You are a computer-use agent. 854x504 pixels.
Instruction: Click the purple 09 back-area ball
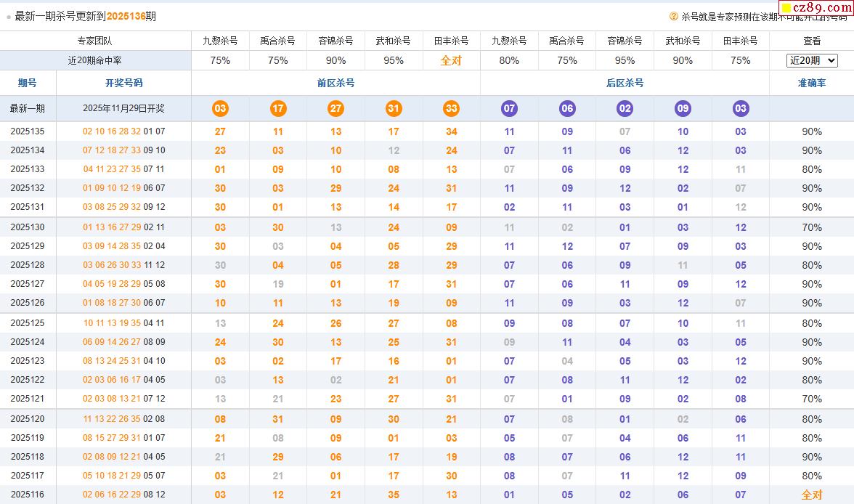[683, 109]
